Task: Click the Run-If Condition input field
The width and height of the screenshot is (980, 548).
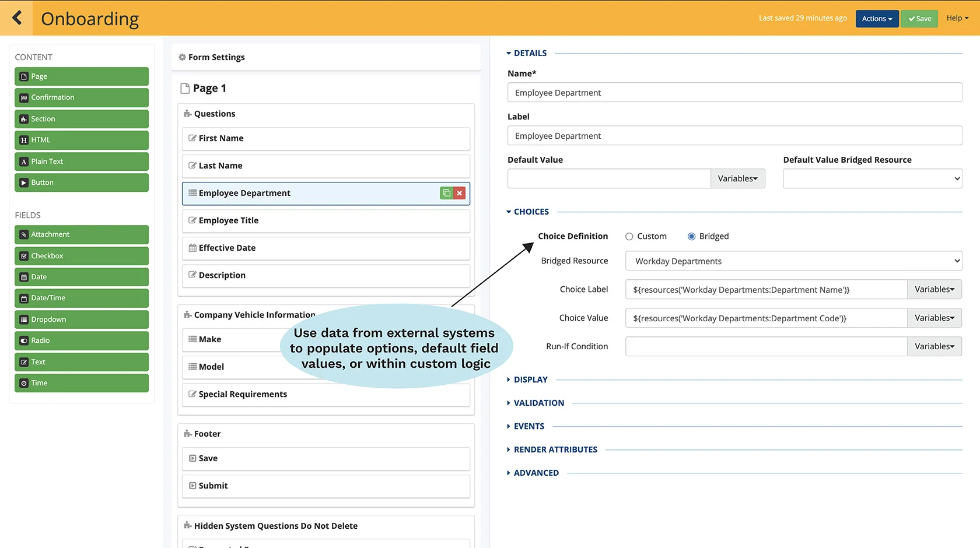Action: 766,346
